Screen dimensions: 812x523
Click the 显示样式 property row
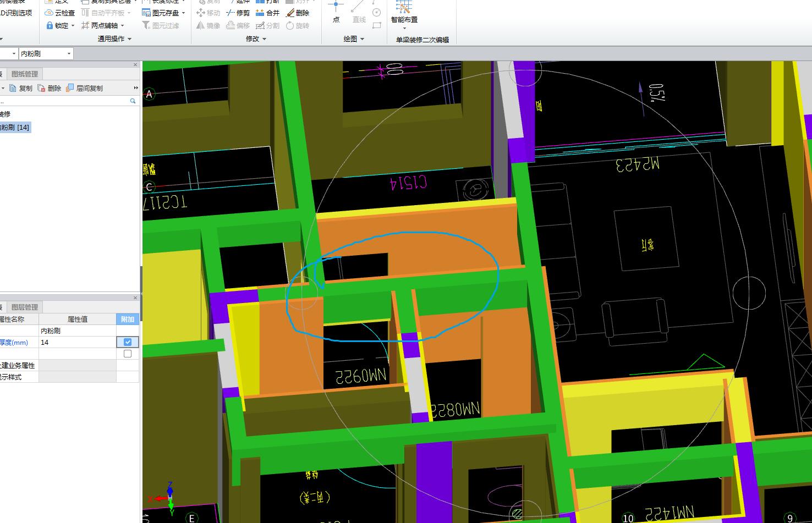[69, 377]
